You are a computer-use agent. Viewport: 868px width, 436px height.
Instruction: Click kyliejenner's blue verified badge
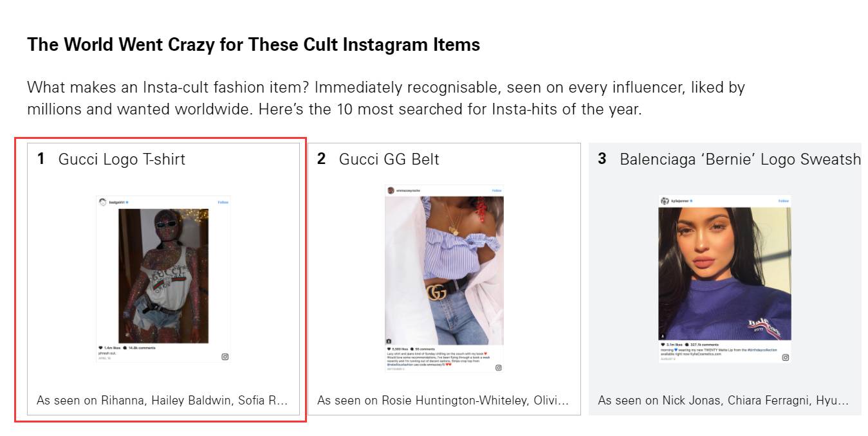click(691, 201)
